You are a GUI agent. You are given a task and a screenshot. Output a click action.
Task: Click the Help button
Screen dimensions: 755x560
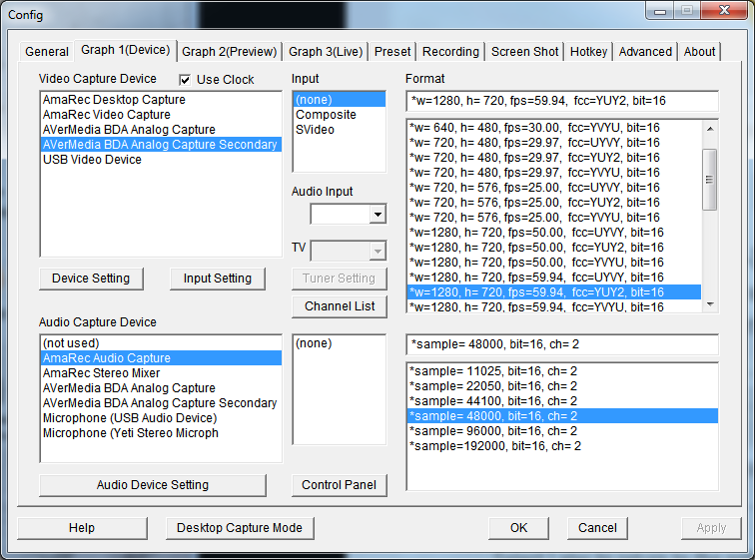(x=82, y=528)
